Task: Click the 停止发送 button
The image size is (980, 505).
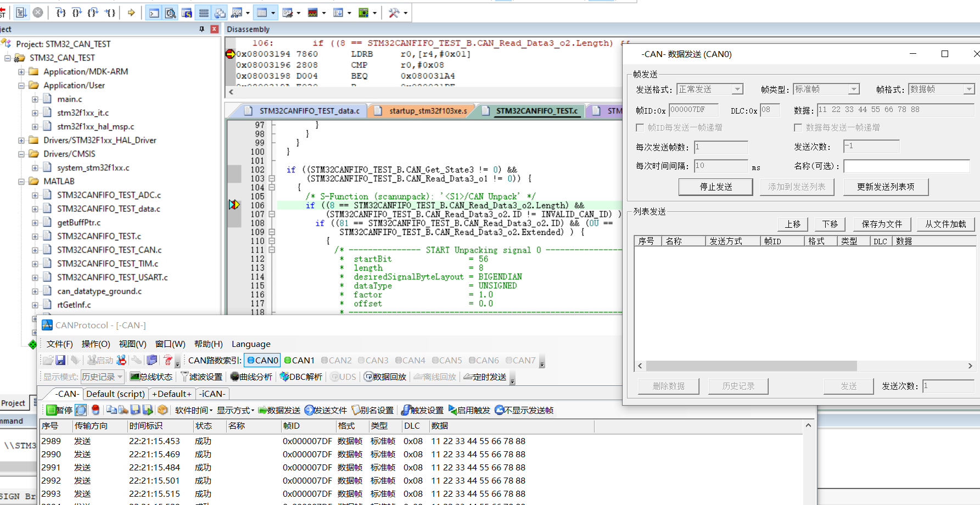Action: 716,187
